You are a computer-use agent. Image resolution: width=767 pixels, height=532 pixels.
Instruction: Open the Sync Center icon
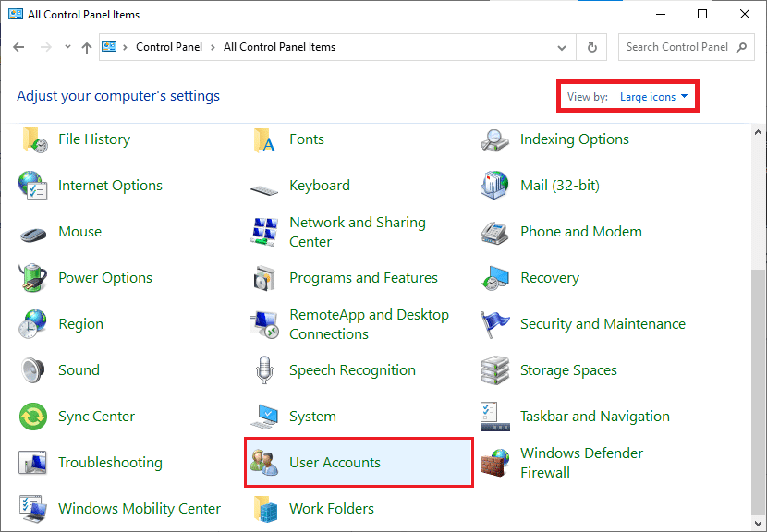coord(34,417)
